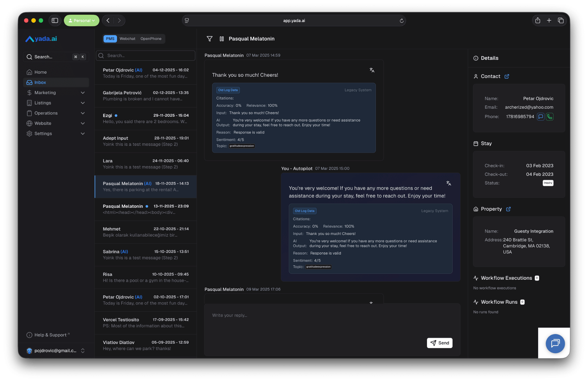Toggle the browser sidebar panel

click(x=55, y=20)
